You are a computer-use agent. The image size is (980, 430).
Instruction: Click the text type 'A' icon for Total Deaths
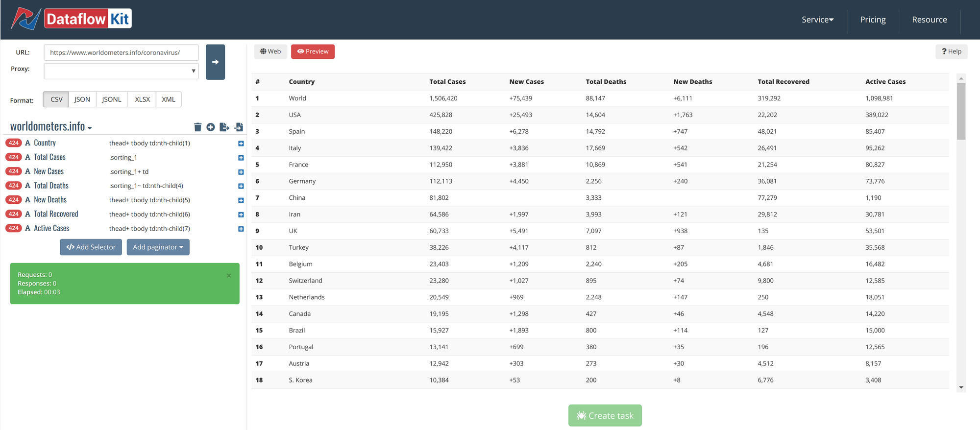pos(28,186)
